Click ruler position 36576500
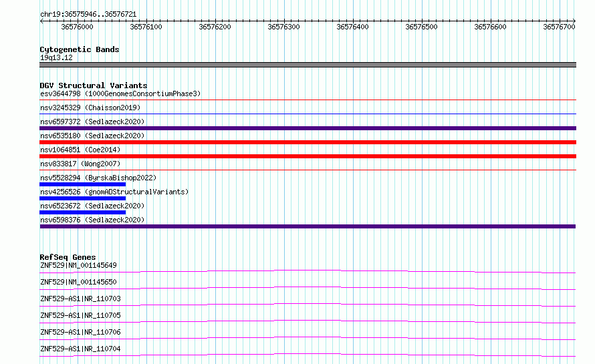 click(421, 27)
